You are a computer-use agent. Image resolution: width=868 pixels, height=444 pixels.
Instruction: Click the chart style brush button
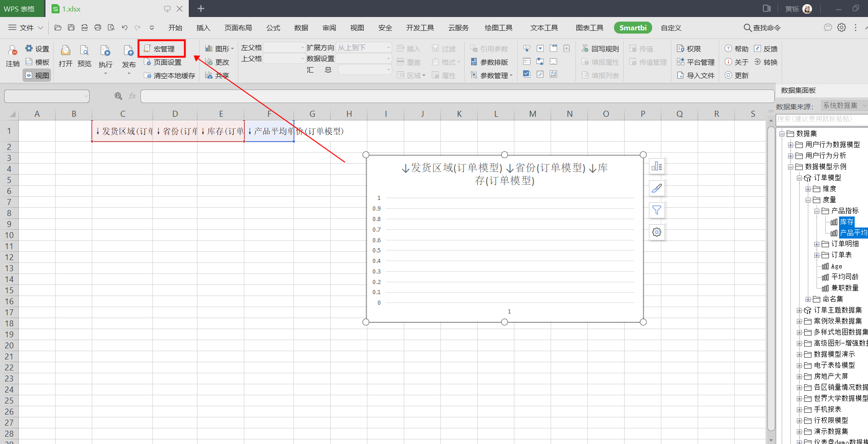click(x=657, y=188)
